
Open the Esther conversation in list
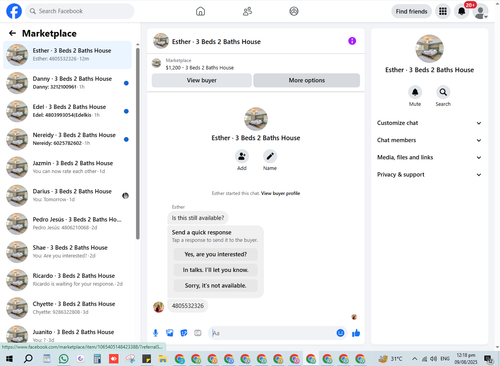[x=68, y=55]
